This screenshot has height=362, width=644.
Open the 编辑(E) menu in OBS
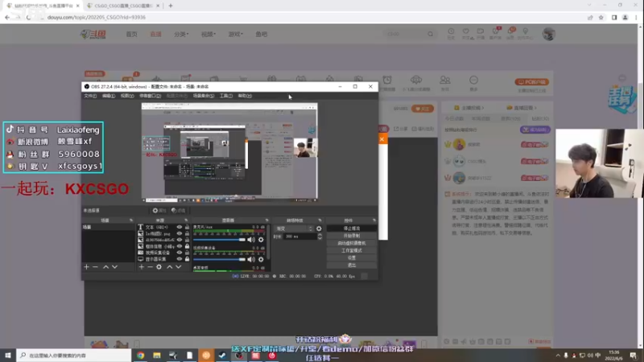109,96
